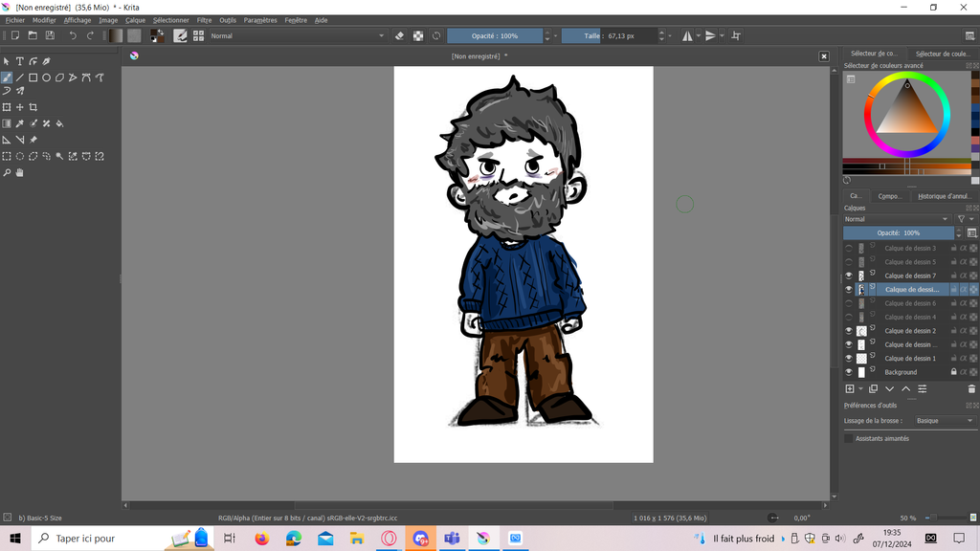
Task: Click the horizontal mirror tool icon
Action: tap(687, 35)
